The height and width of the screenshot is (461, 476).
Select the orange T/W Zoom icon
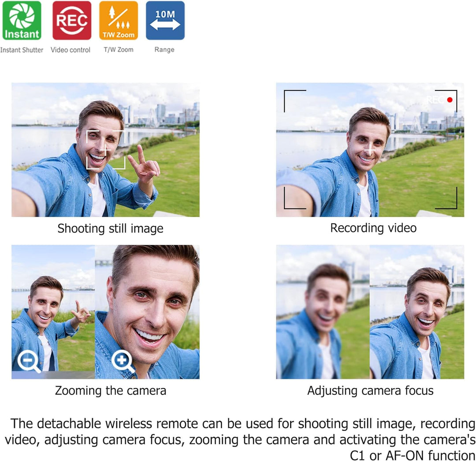click(118, 21)
